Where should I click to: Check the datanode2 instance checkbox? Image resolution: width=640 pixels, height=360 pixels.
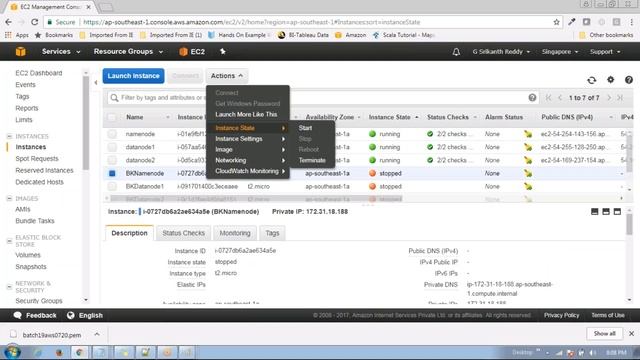coord(112,160)
